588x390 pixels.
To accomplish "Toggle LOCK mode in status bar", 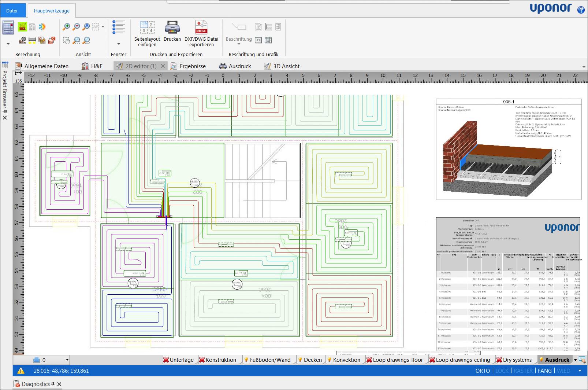I will [502, 371].
